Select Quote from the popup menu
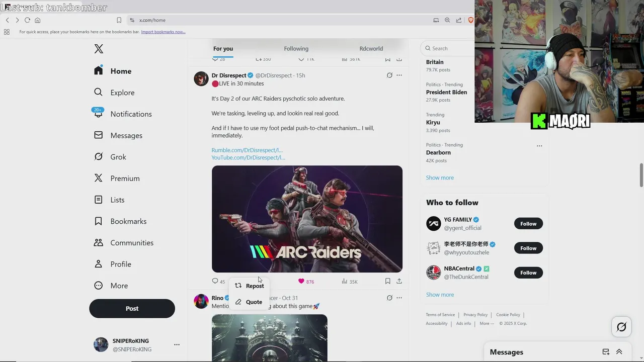This screenshot has width=644, height=362. [249, 302]
